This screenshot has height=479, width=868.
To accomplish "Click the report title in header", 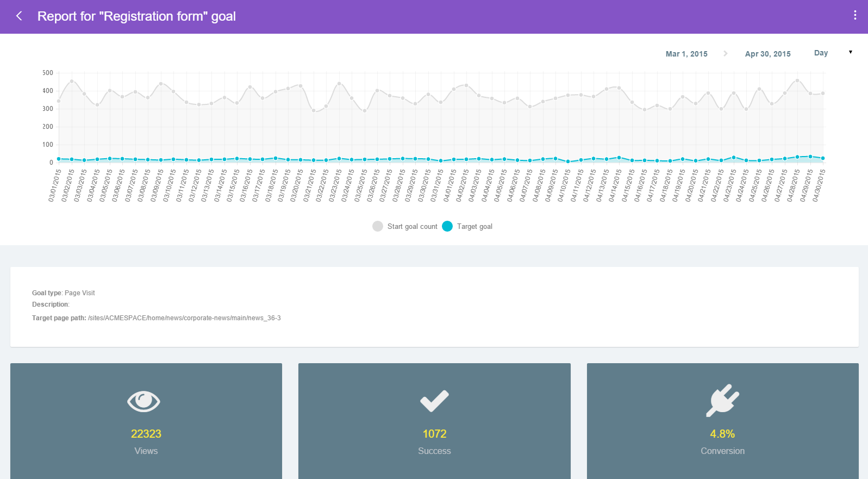I will tap(136, 16).
